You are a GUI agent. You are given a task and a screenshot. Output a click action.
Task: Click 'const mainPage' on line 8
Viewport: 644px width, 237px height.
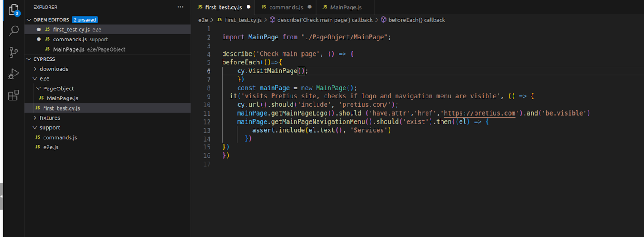(263, 88)
